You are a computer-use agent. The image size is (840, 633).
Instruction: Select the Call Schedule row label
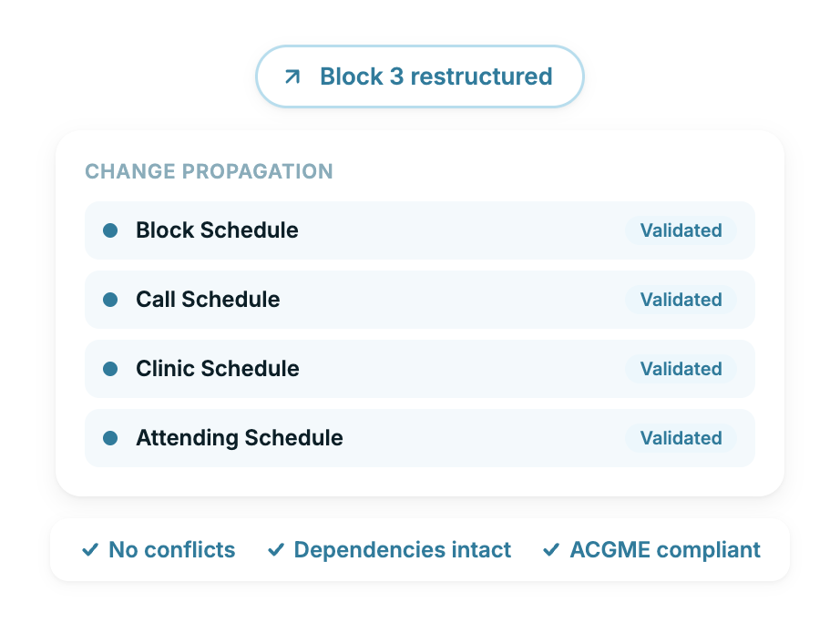pyautogui.click(x=208, y=300)
